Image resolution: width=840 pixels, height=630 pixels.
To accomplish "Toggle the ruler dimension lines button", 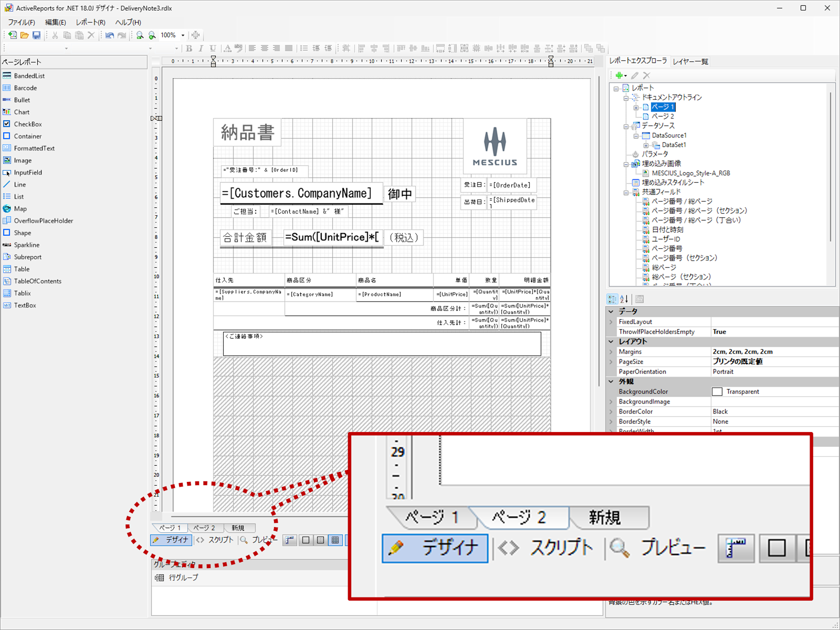I will 290,540.
